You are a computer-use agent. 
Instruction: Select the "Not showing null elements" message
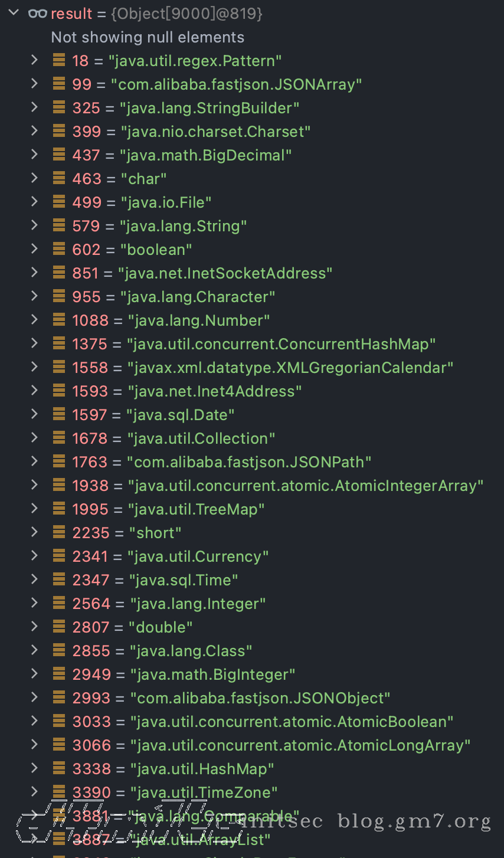coord(148,37)
